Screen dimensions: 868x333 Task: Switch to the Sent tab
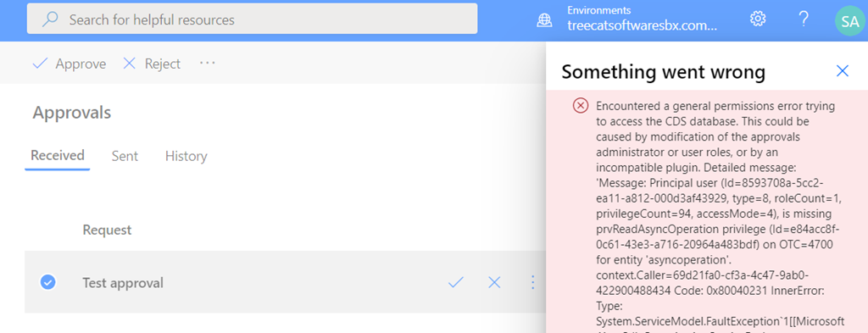125,156
